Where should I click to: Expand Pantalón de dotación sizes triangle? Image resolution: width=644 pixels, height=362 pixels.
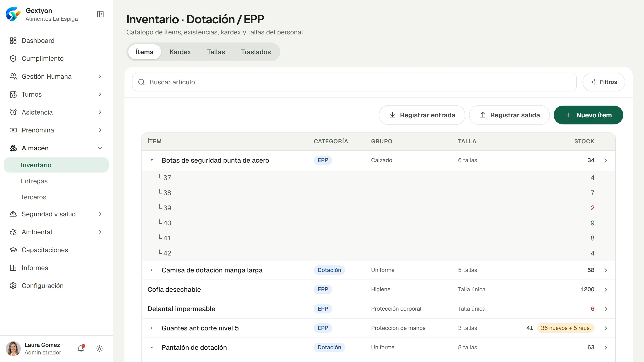152,347
